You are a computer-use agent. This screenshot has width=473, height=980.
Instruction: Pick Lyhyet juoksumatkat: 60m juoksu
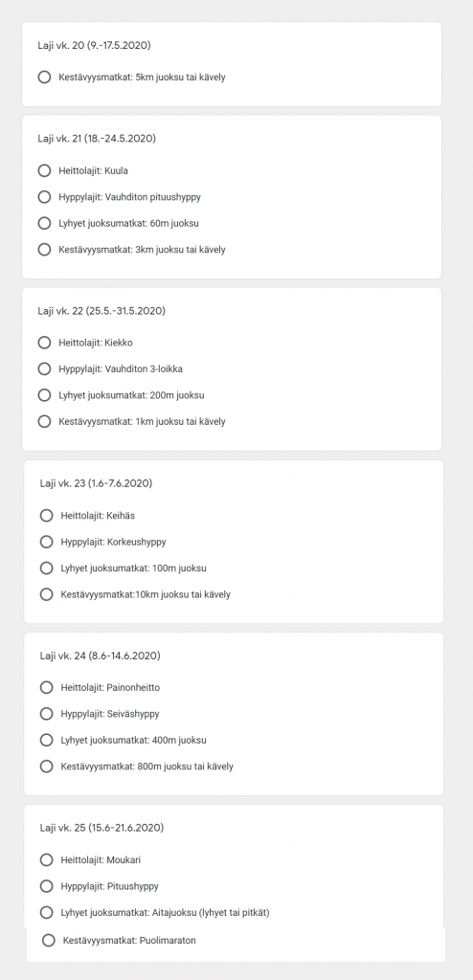pyautogui.click(x=44, y=223)
